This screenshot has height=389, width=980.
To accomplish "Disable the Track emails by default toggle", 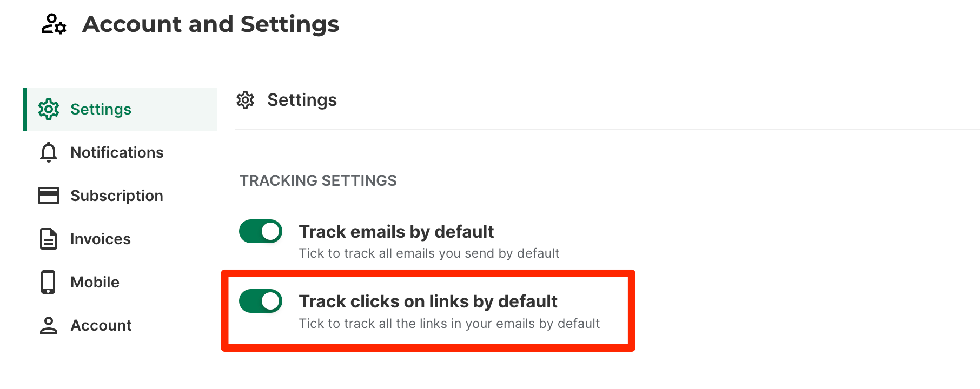I will click(x=261, y=231).
